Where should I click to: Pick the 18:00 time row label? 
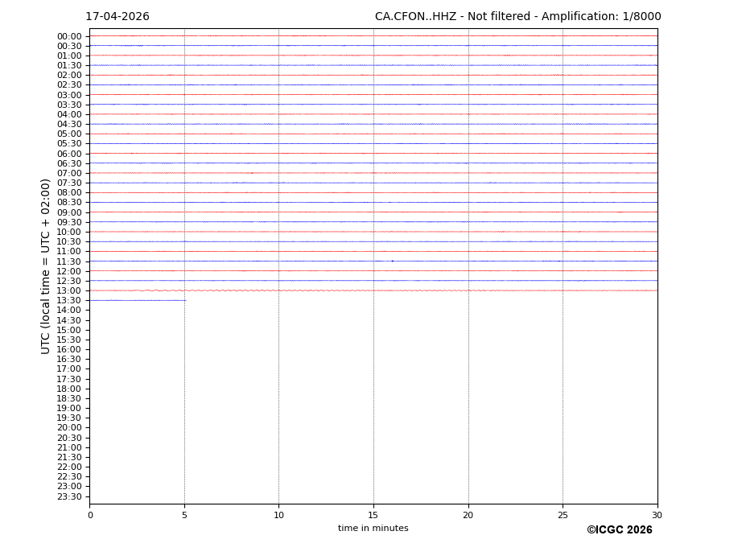(x=69, y=389)
